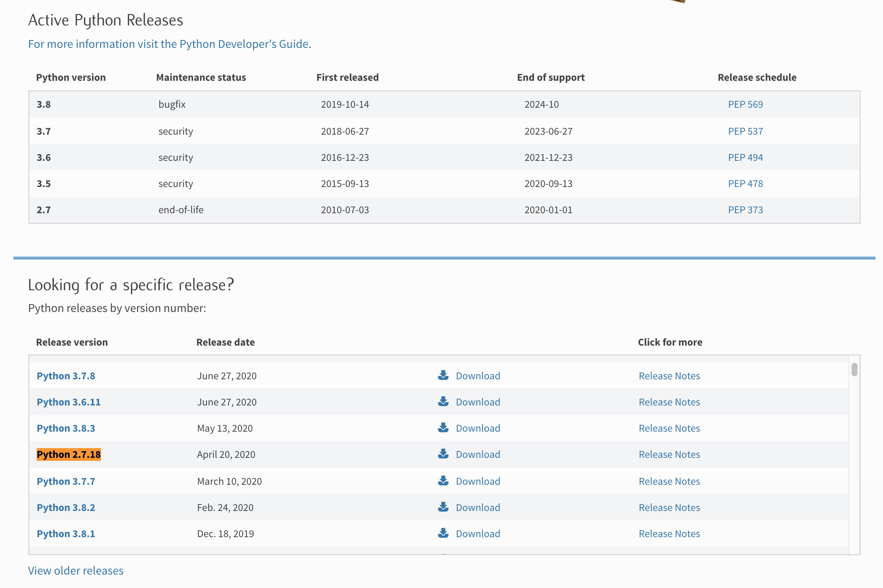The image size is (883, 588).
Task: View Release Notes for Python 3.7.8
Action: (669, 376)
